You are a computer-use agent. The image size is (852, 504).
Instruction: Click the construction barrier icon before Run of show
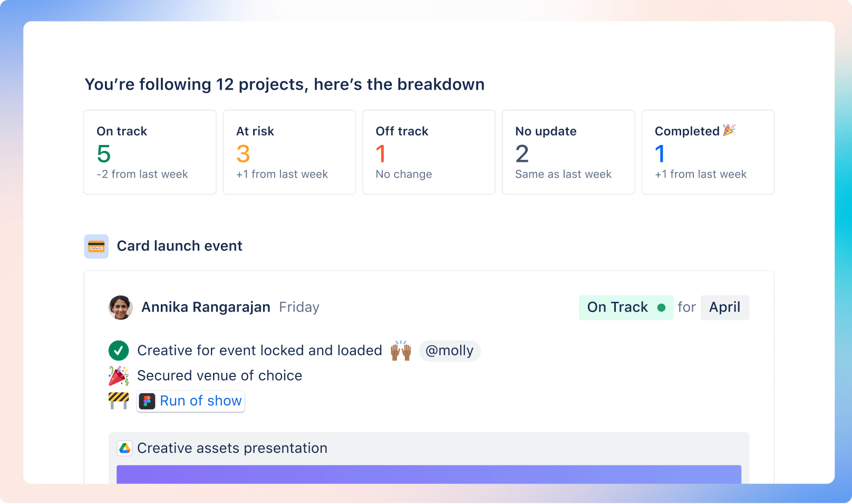(x=118, y=401)
